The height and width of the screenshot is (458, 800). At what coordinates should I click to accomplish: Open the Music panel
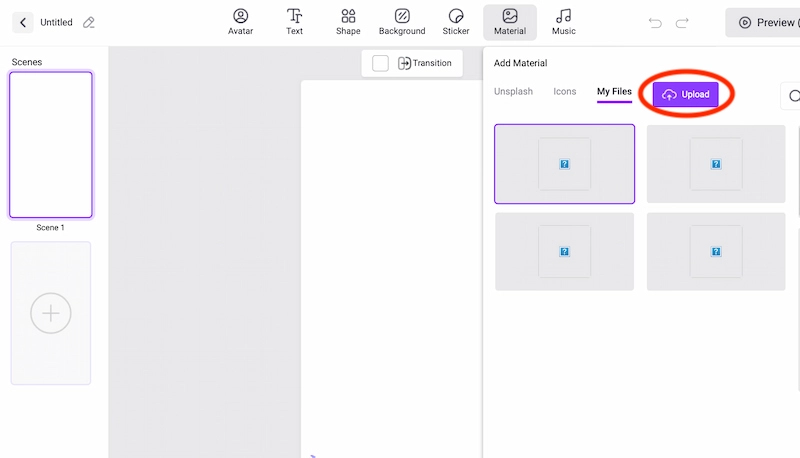click(x=564, y=22)
